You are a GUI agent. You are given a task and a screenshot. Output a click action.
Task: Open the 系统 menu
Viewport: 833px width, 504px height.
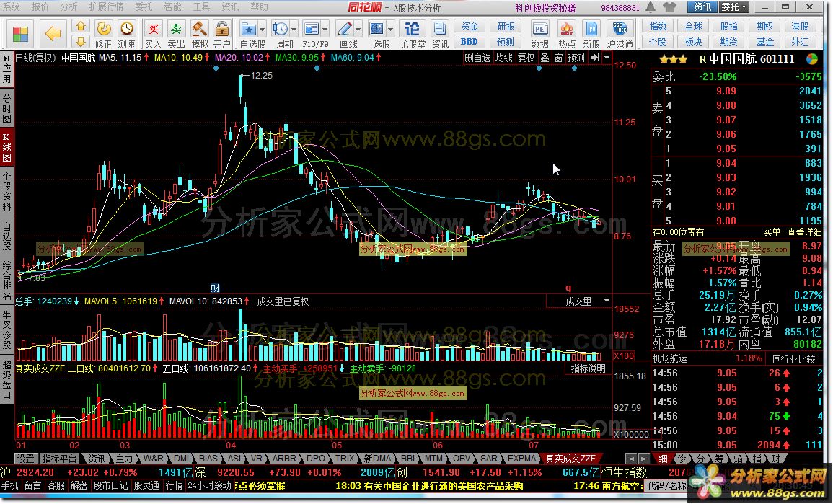(x=11, y=6)
